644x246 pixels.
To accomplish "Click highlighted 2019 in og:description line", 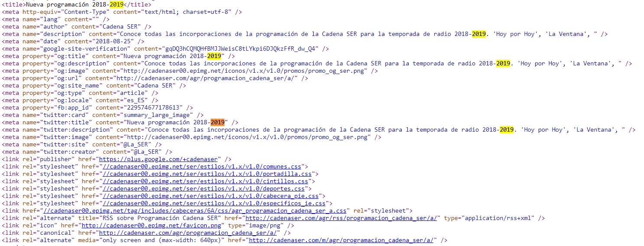I will (x=503, y=63).
